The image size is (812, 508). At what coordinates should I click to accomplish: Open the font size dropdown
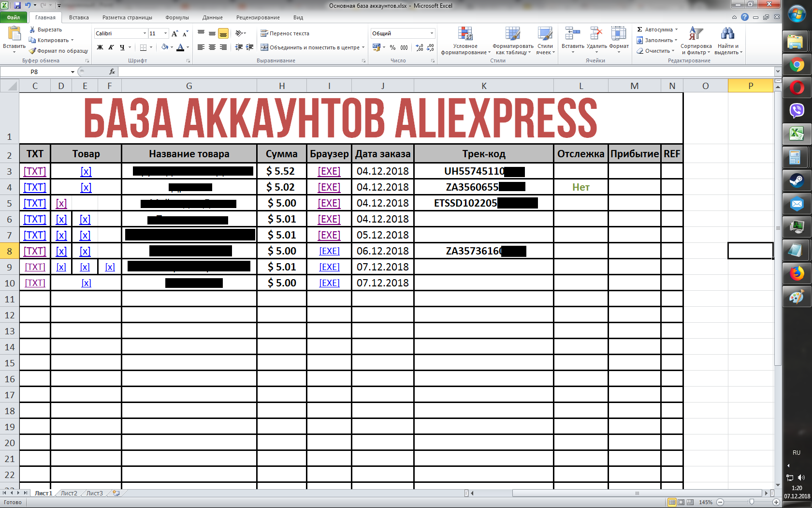click(x=165, y=33)
